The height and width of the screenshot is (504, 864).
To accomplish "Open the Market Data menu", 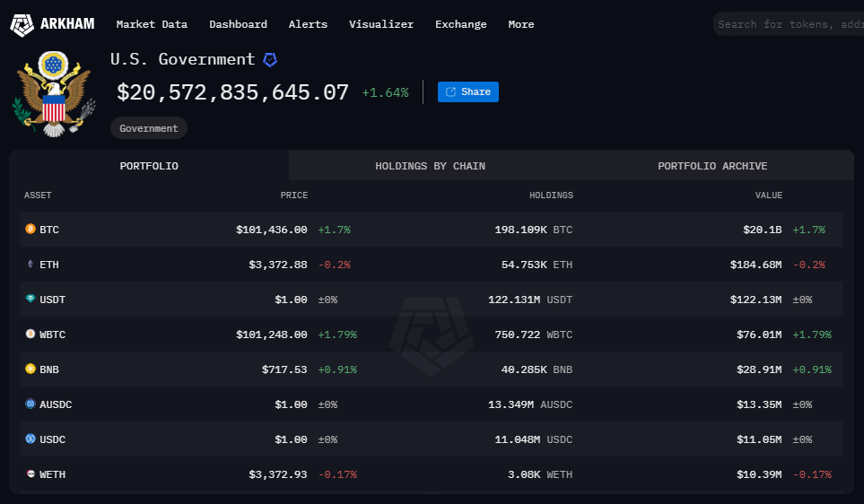I will coord(152,24).
